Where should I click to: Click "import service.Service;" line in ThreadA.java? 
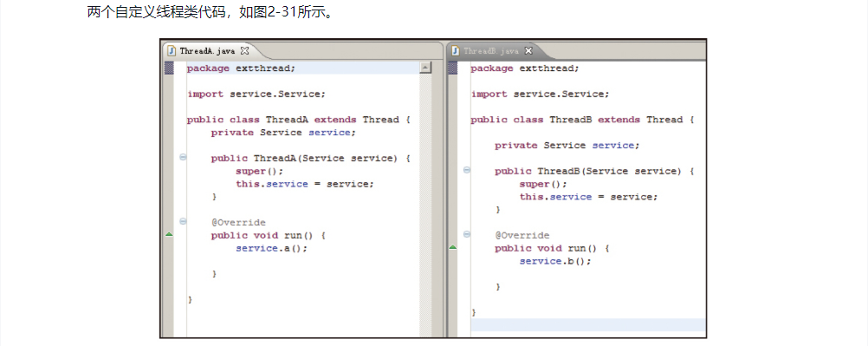point(256,94)
